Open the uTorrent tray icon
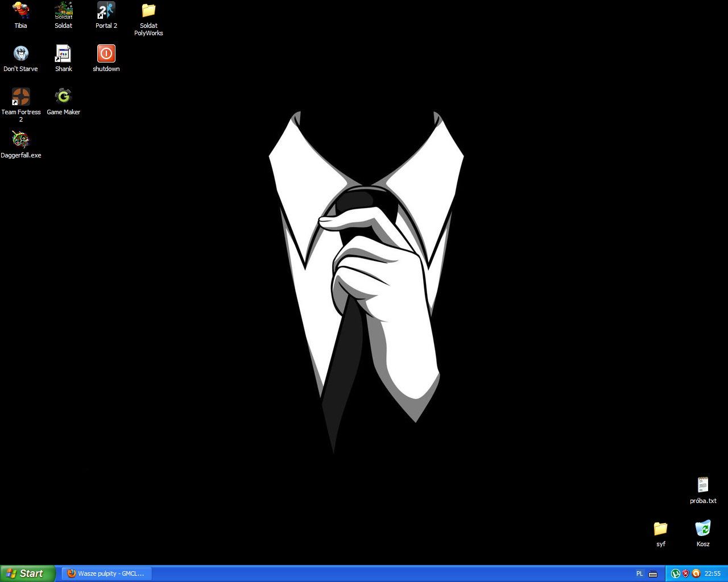 pos(676,573)
